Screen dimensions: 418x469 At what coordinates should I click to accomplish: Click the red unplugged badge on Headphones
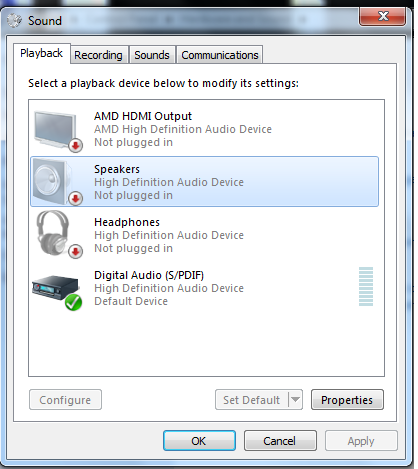click(x=75, y=252)
